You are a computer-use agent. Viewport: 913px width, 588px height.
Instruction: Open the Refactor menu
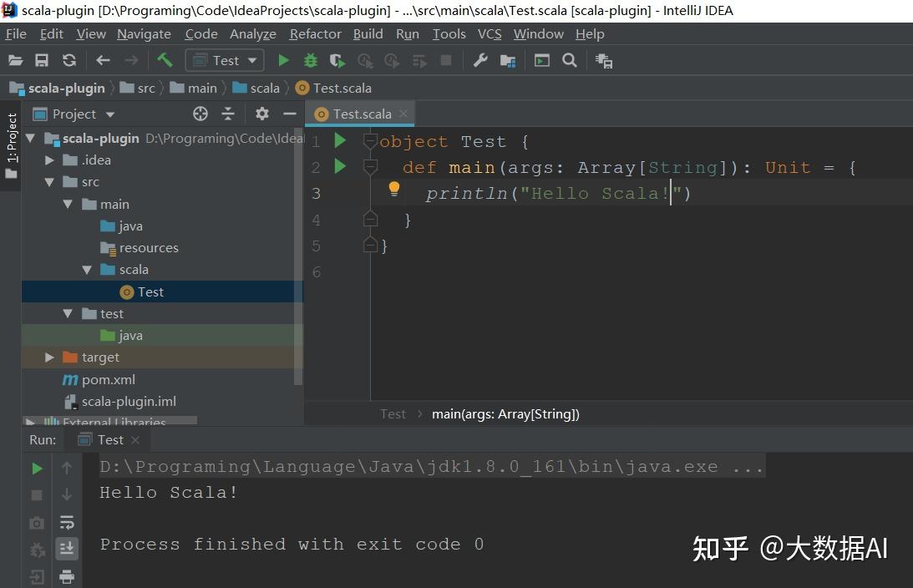pos(315,34)
